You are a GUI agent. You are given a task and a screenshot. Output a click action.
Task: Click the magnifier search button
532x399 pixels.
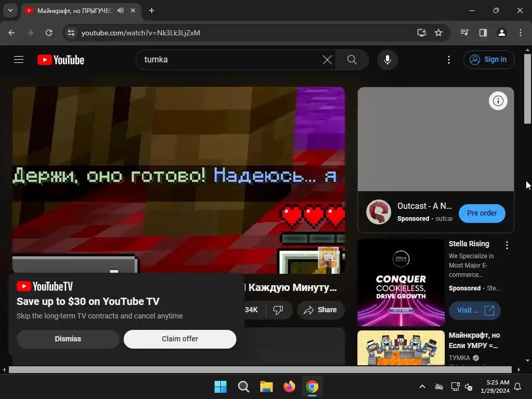[x=352, y=60]
